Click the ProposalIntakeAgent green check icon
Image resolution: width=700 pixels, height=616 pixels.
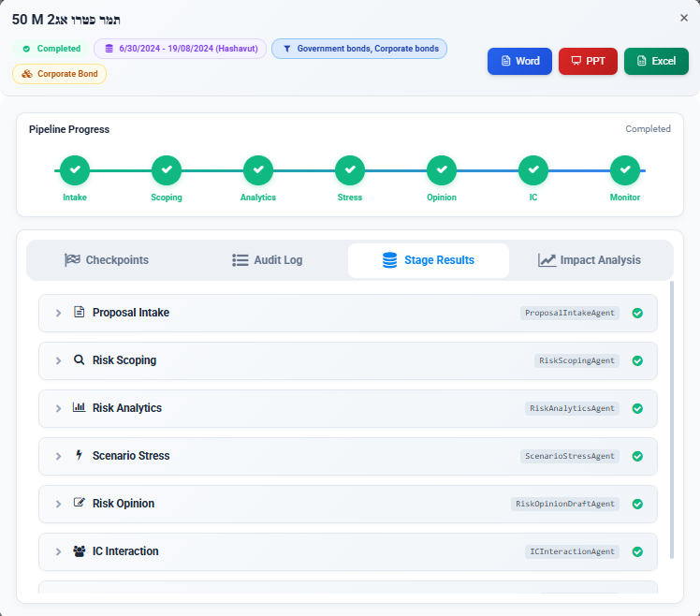tap(637, 313)
